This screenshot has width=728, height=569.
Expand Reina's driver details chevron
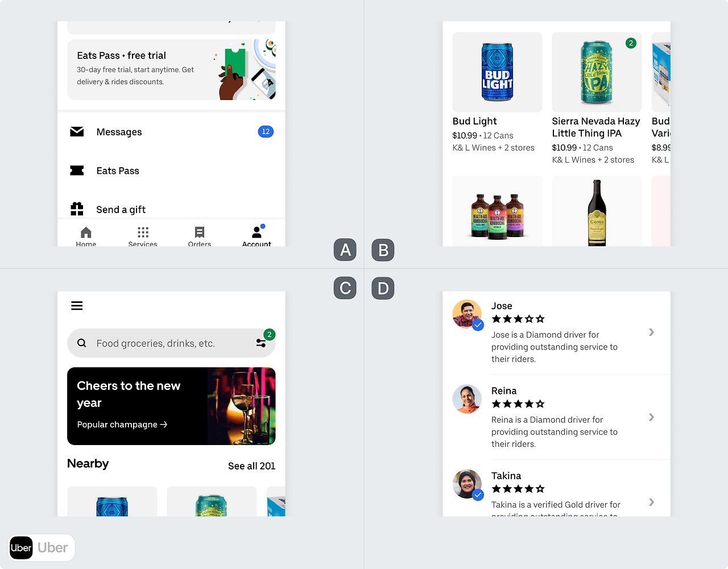[652, 417]
